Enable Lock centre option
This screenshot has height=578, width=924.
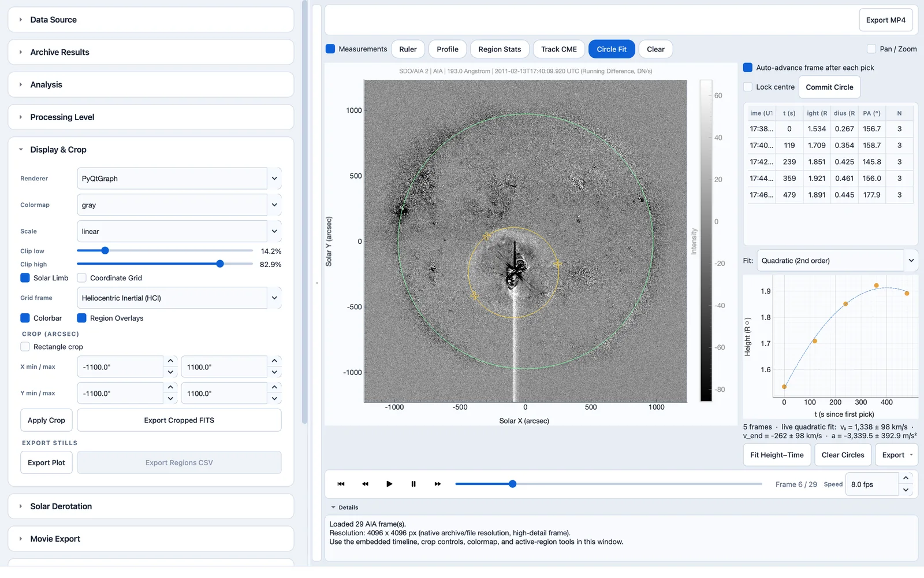(x=748, y=87)
